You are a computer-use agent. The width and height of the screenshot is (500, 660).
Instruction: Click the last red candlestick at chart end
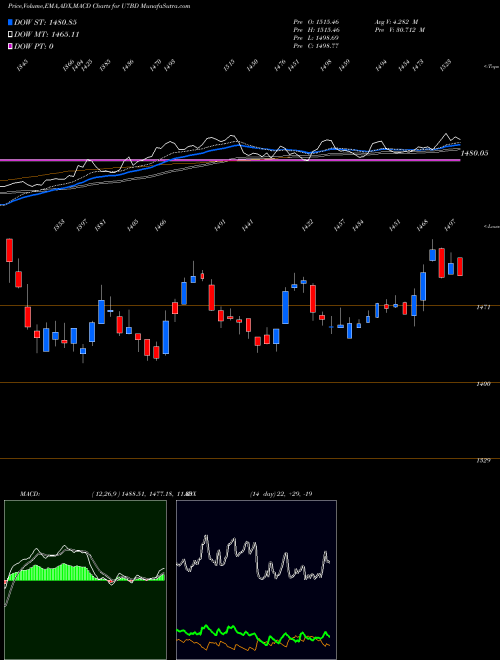[460, 266]
